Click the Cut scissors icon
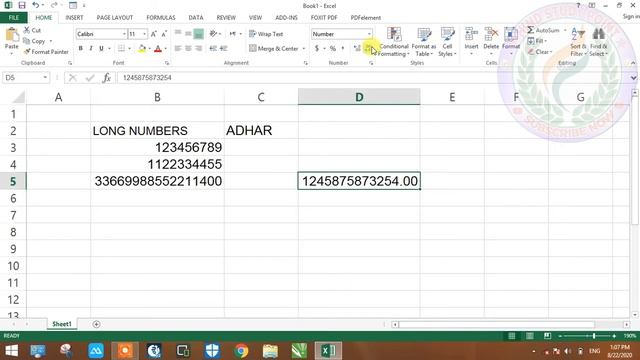Viewport: 640px width, 360px height. [27, 30]
